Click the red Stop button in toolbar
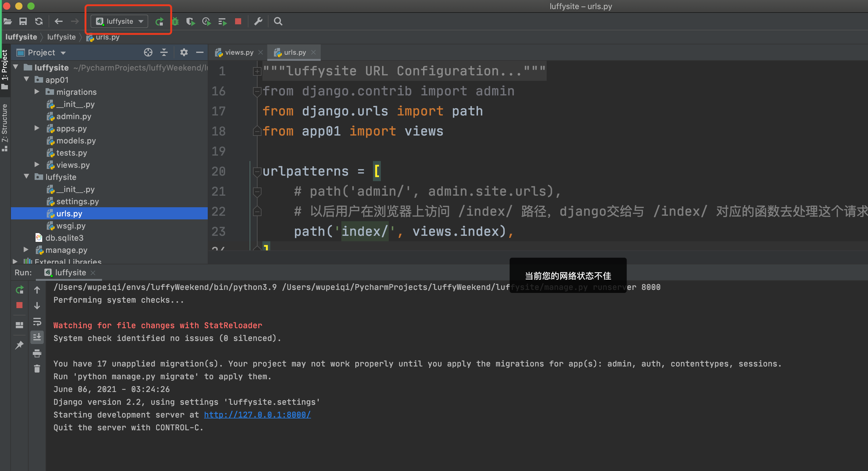Viewport: 868px width, 471px height. pos(238,21)
